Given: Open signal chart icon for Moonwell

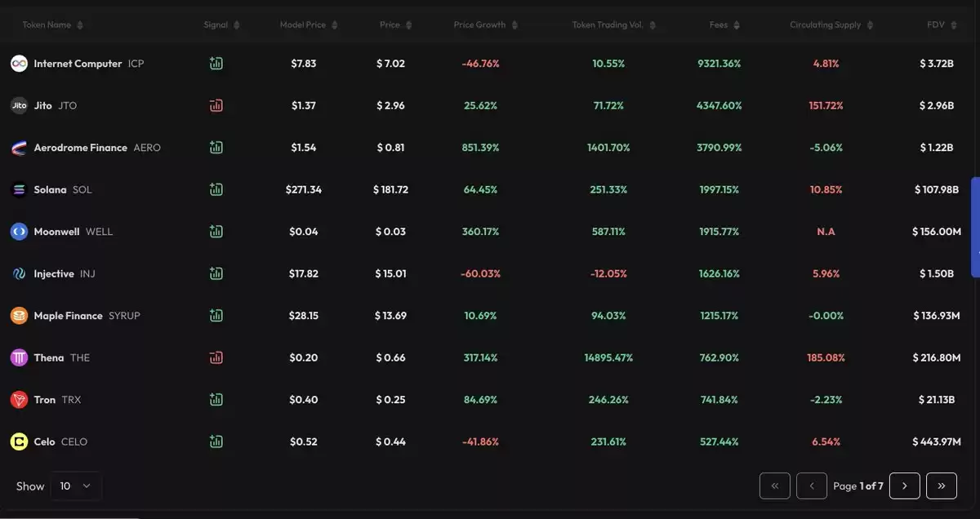Looking at the screenshot, I should 216,231.
